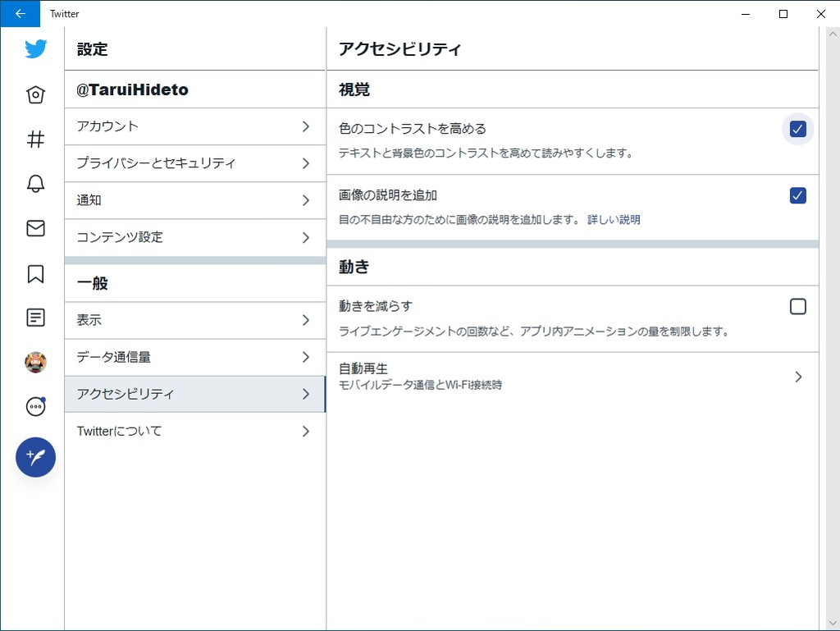Expand the アカウント settings section
The height and width of the screenshot is (631, 840).
click(x=194, y=126)
